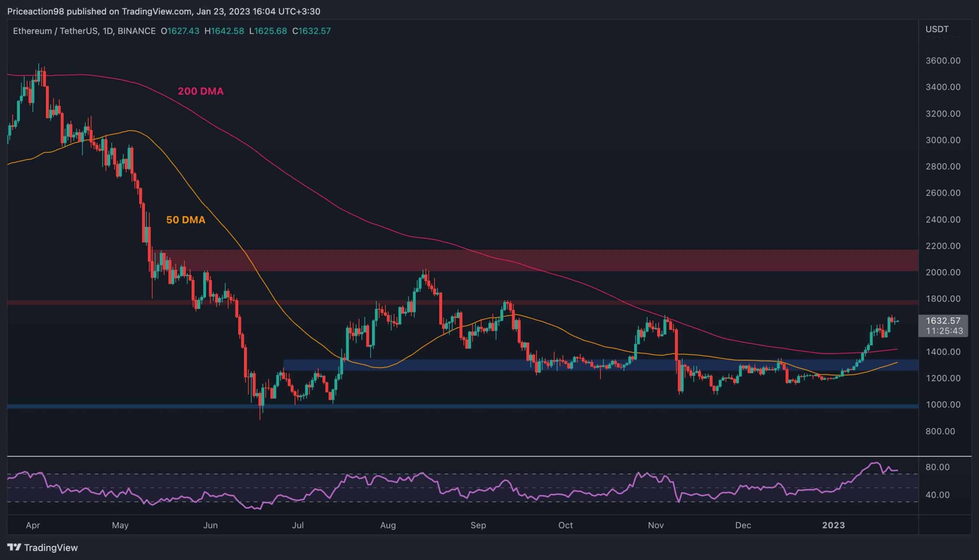Click the TradingView logo icon
This screenshot has height=560, width=979.
(14, 547)
